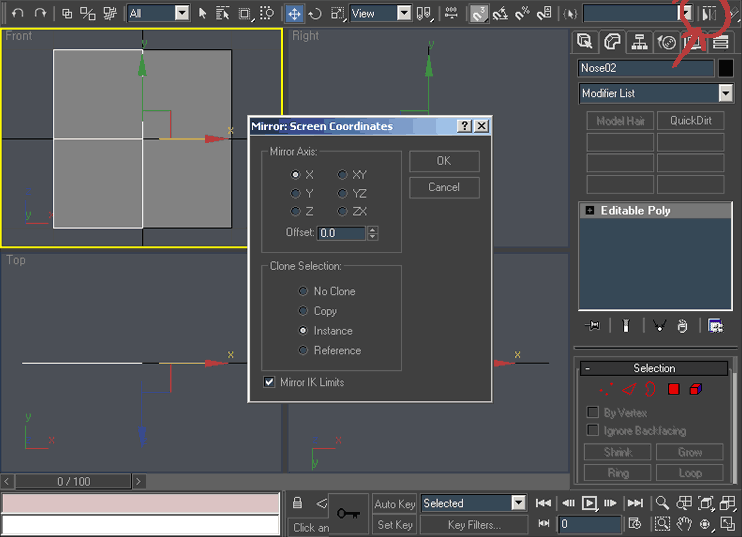The height and width of the screenshot is (537, 742).
Task: Click the Zoom magnifier in viewport controls
Action: click(x=662, y=503)
